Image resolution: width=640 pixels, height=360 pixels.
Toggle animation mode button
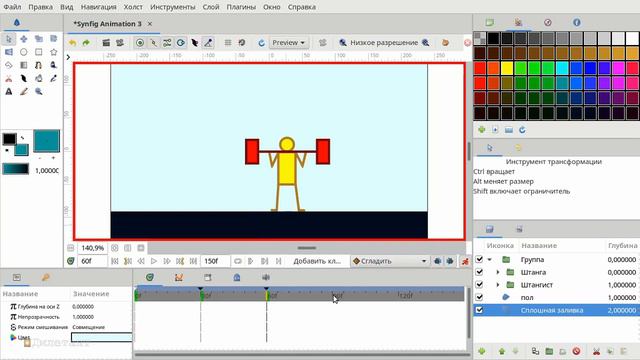click(464, 261)
